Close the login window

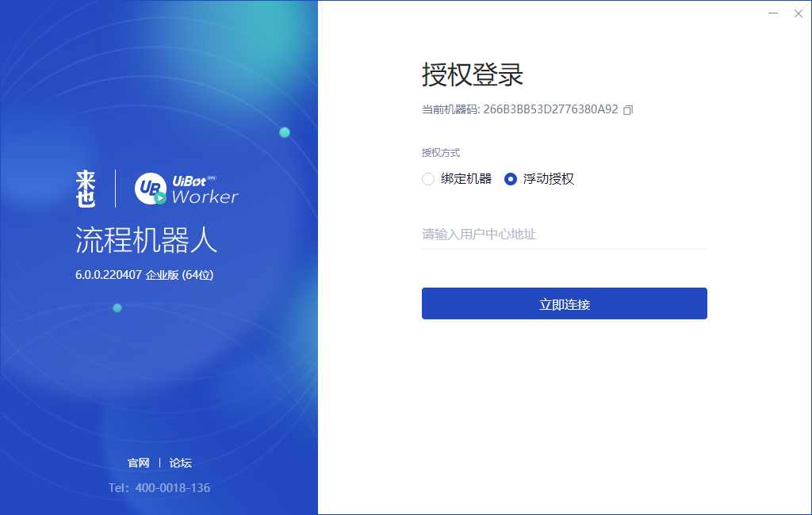pos(798,13)
